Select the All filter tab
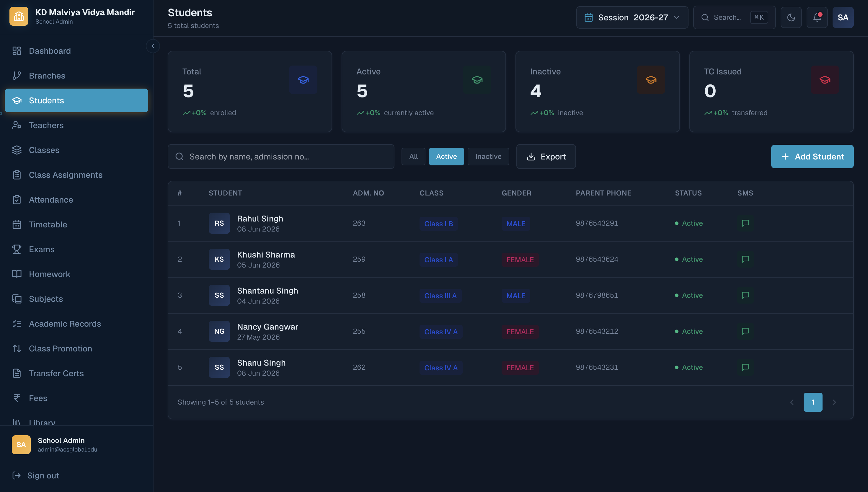This screenshot has width=868, height=492. [x=413, y=157]
